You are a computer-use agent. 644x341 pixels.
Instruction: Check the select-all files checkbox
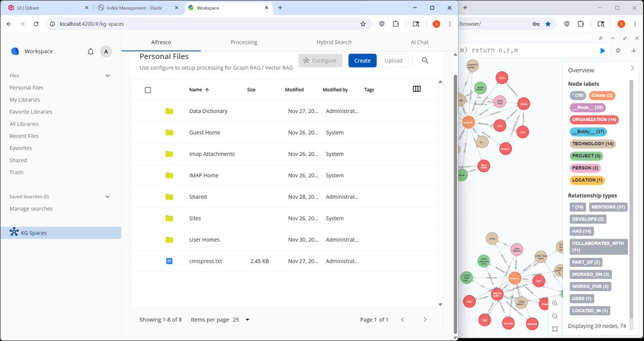tap(148, 90)
